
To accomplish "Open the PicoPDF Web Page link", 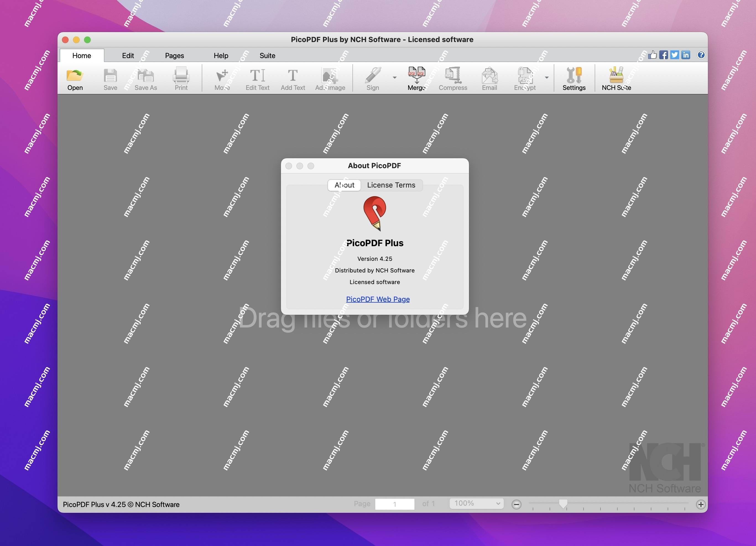I will tap(378, 299).
